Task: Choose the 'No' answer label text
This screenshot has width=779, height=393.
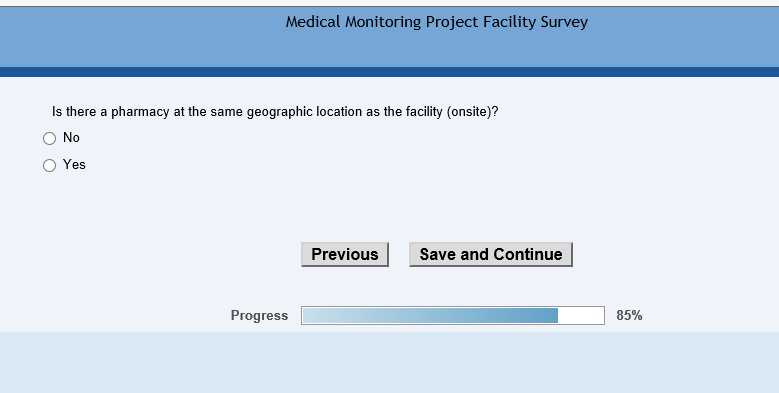Action: pos(71,138)
